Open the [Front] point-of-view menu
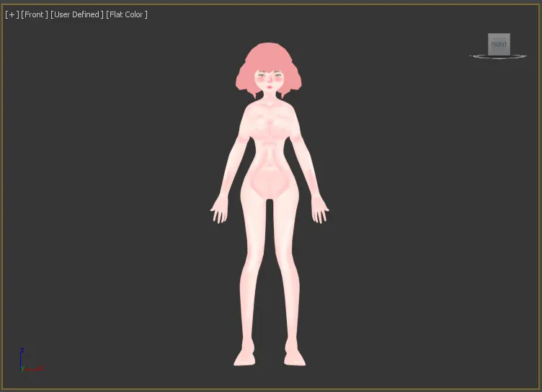The image size is (542, 392). (x=35, y=14)
